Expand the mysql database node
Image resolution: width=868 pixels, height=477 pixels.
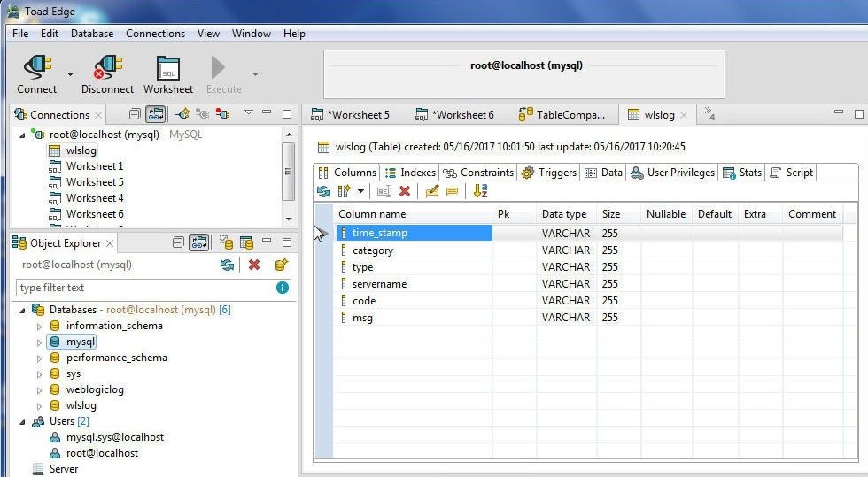pyautogui.click(x=39, y=342)
